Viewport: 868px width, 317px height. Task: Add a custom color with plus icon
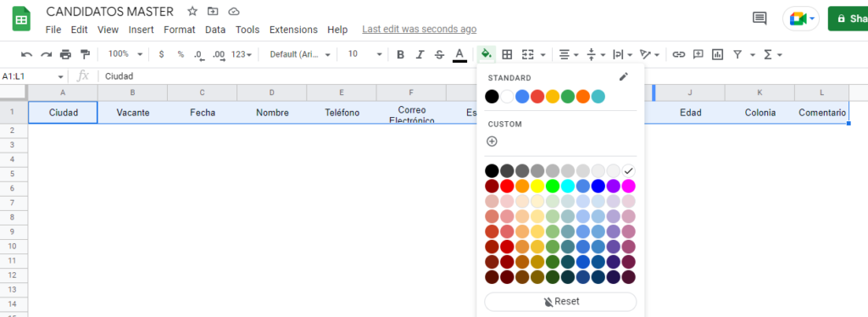point(492,142)
